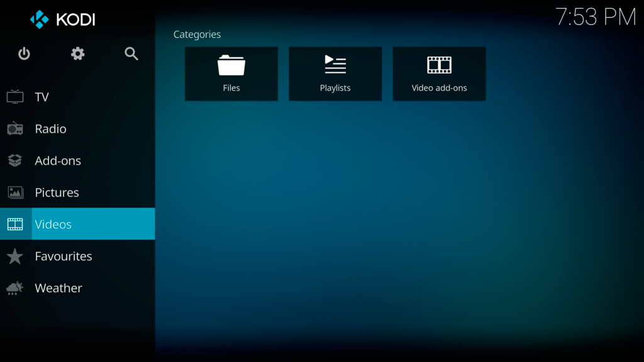This screenshot has width=644, height=362.
Task: Open settings via the gear icon
Action: tap(77, 54)
